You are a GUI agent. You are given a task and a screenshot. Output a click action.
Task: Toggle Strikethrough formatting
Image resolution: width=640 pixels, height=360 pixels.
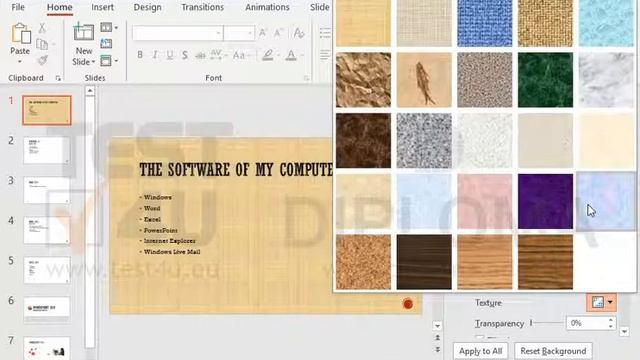pos(200,55)
